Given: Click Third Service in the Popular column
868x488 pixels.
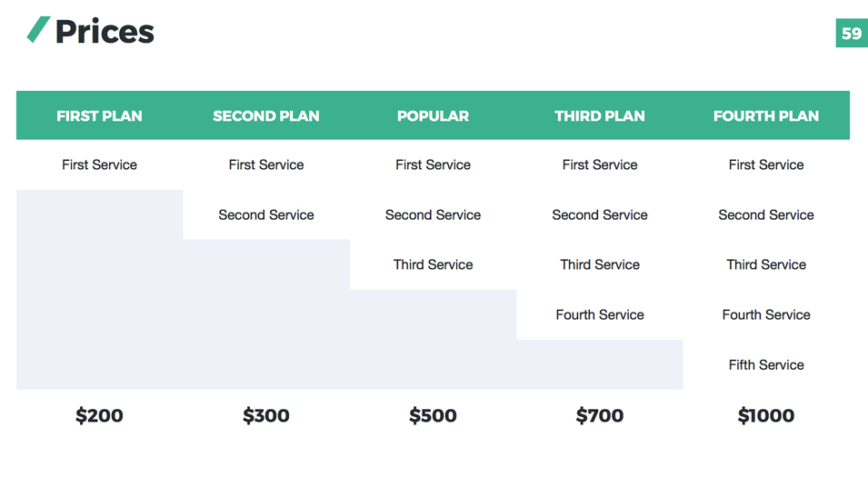Looking at the screenshot, I should (x=433, y=265).
